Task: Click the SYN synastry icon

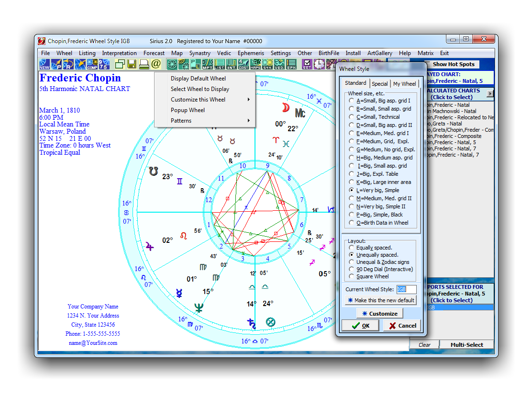Action: [267, 64]
